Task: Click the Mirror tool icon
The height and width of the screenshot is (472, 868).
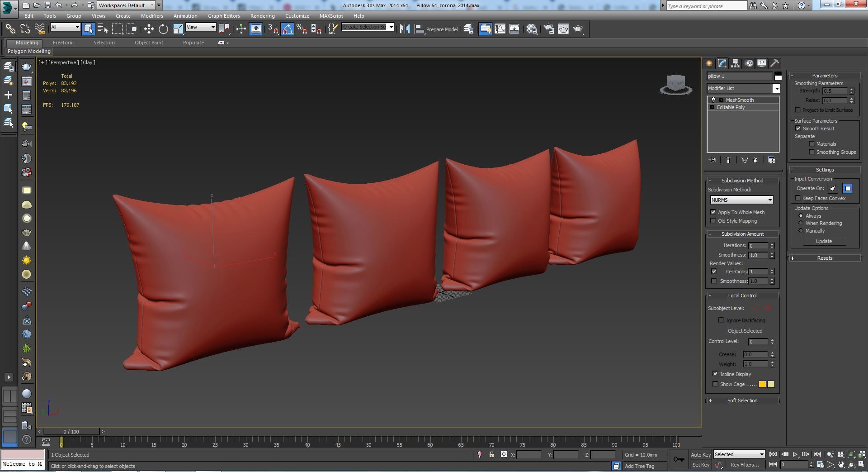Action: 405,29
